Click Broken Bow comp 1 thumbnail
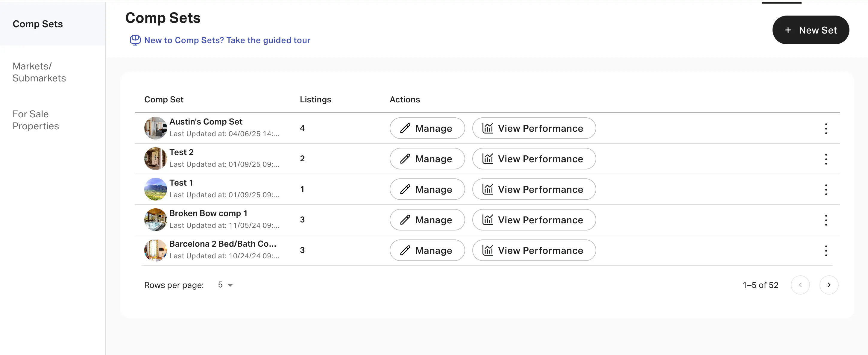The height and width of the screenshot is (355, 868). [155, 219]
